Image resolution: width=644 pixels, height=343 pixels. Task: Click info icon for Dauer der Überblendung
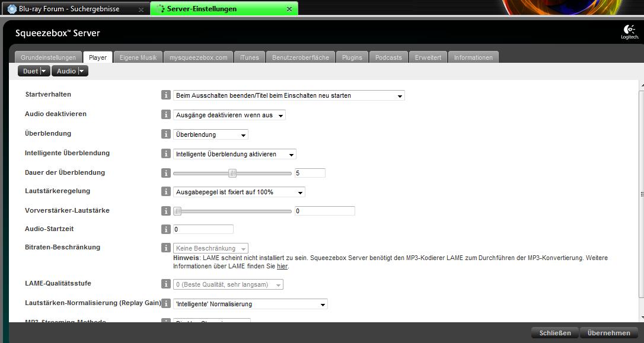pyautogui.click(x=166, y=173)
